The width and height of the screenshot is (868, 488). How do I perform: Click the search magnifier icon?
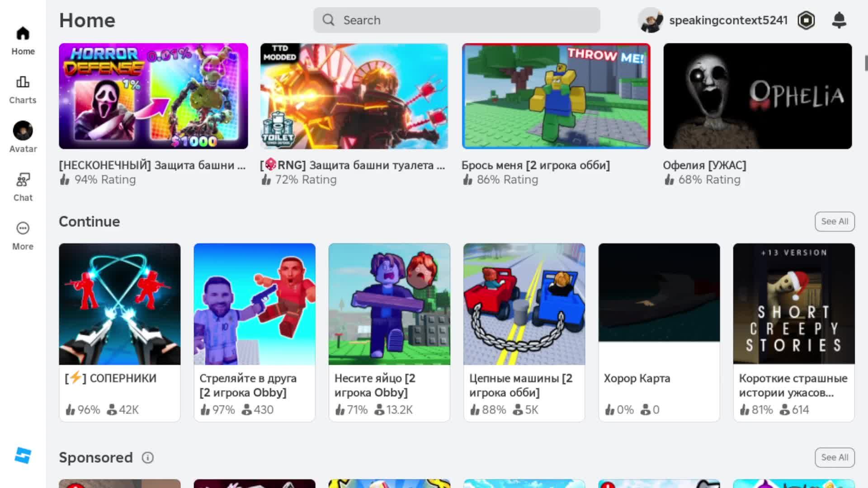coord(329,20)
